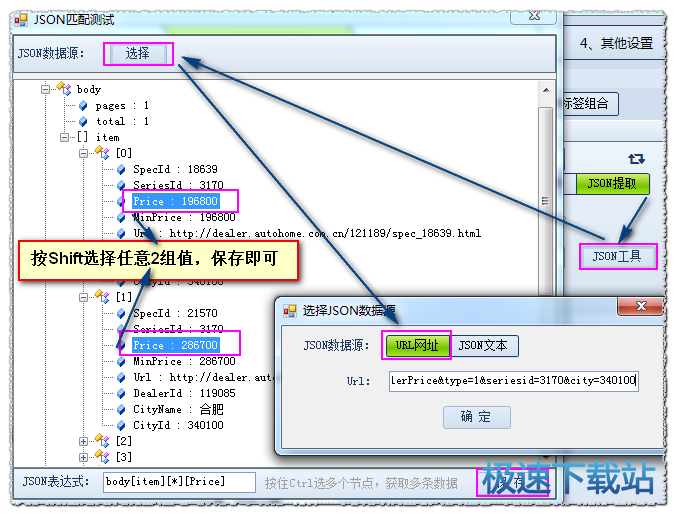
Task: Confirm with the 确定 button
Action: pos(476,417)
